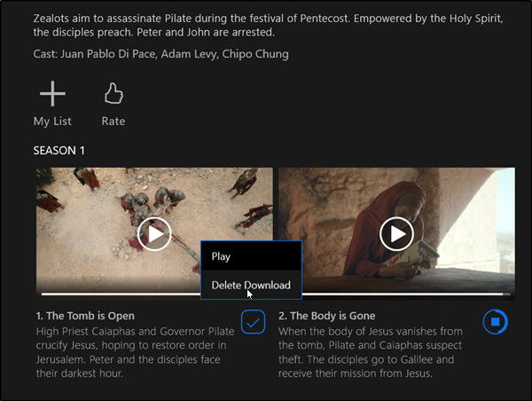Screen dimensions: 532x401
Task: Click the episode 1 description about Caiaphas
Action: coord(131,347)
